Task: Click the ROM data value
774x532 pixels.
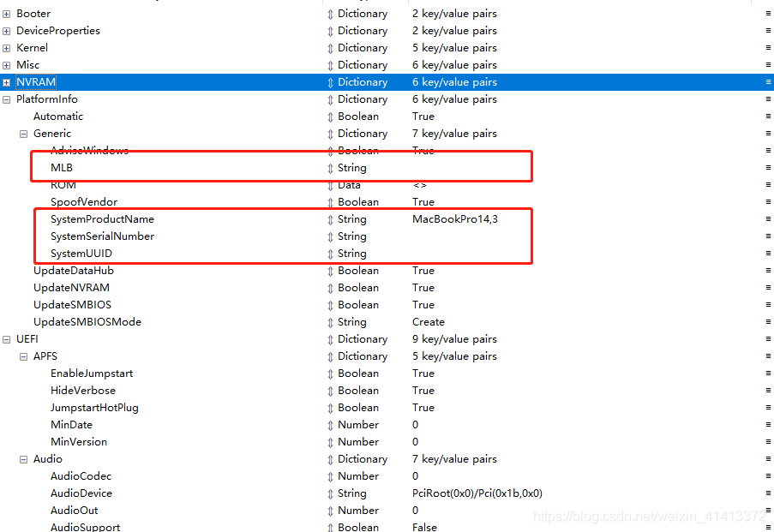Action: (420, 185)
